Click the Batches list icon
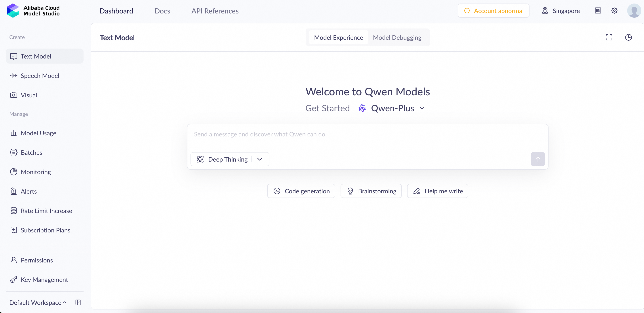 point(14,153)
